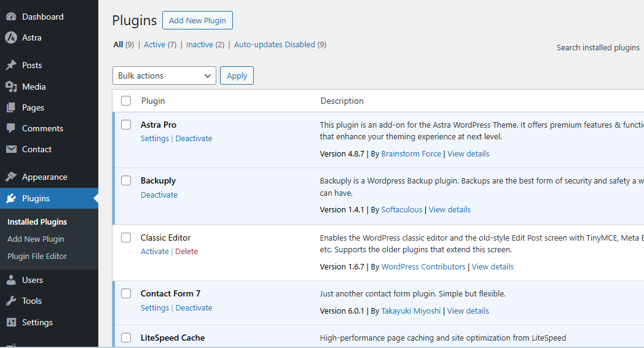Tick the LiteSpeed Cache checkbox
Screen dimensions: 644x348
[x=126, y=338]
